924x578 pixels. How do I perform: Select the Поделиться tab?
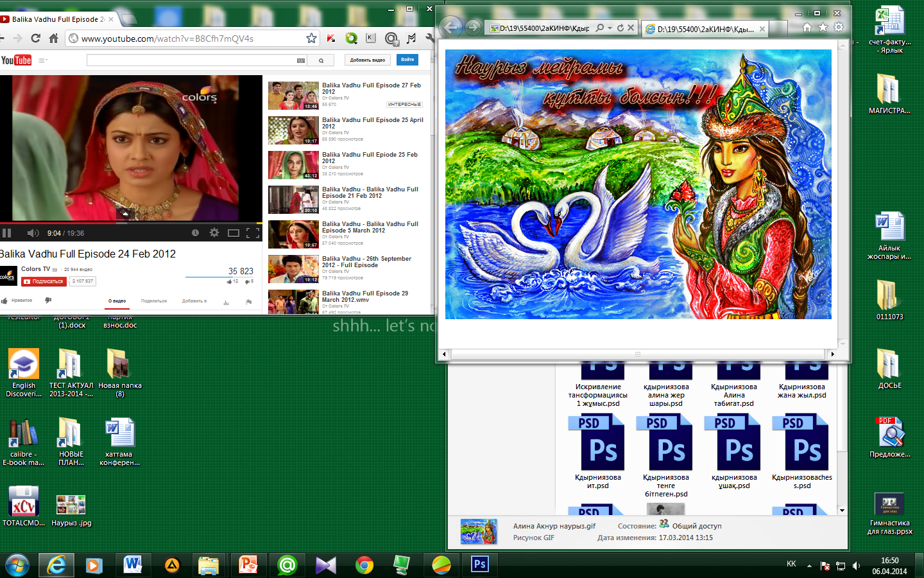coord(154,301)
